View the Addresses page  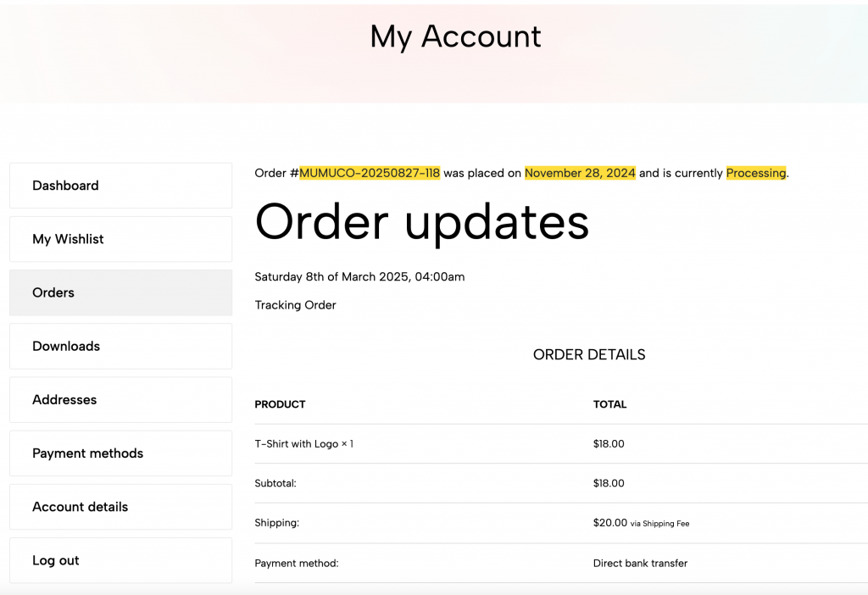(120, 399)
